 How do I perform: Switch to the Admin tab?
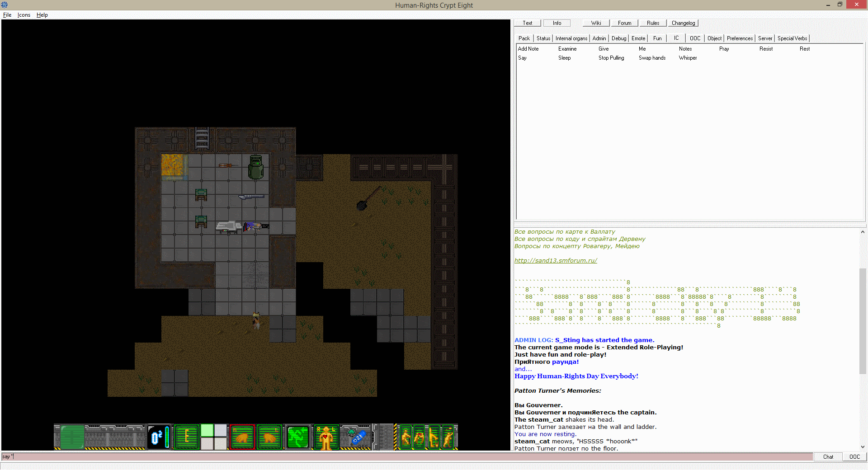pyautogui.click(x=599, y=38)
